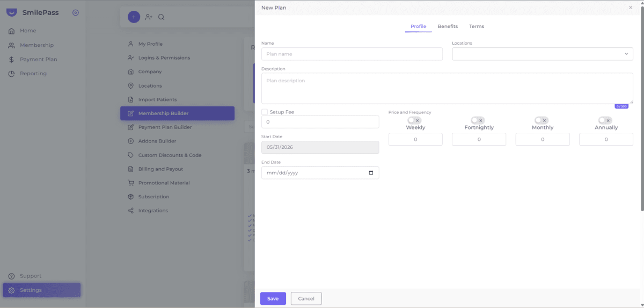Click the purple plus add button

(134, 17)
